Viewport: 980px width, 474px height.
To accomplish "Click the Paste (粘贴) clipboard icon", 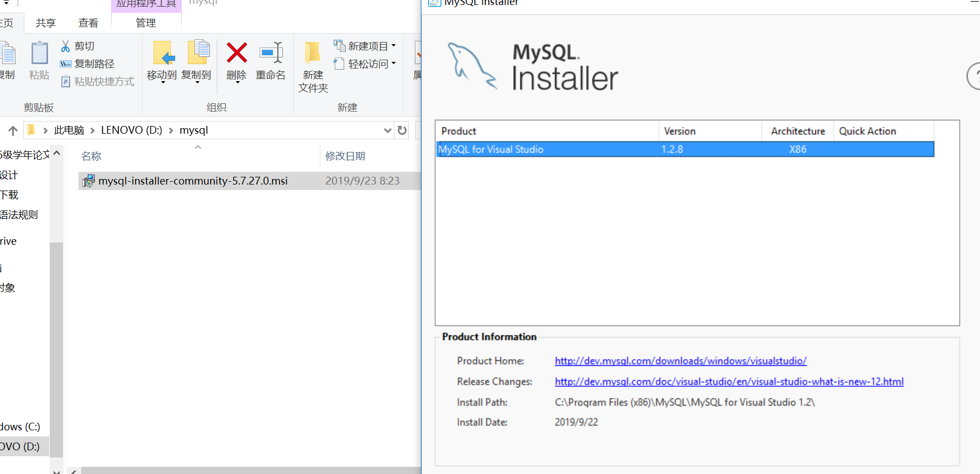I will point(39,54).
